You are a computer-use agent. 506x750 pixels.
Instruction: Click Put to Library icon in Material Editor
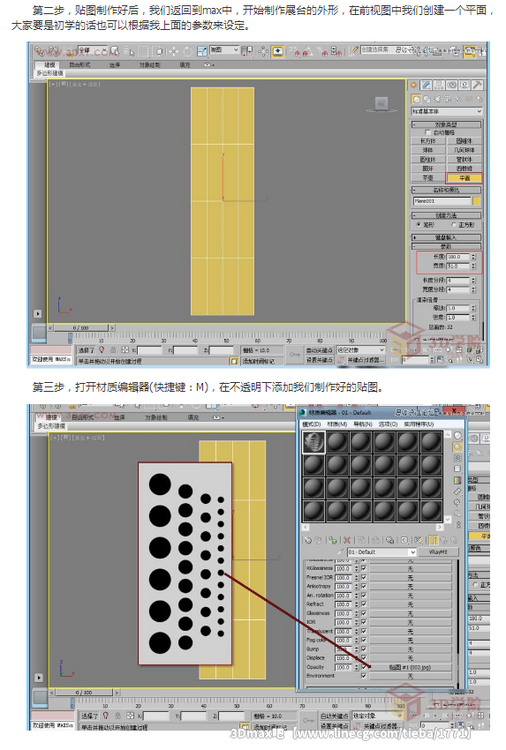pyautogui.click(x=390, y=540)
